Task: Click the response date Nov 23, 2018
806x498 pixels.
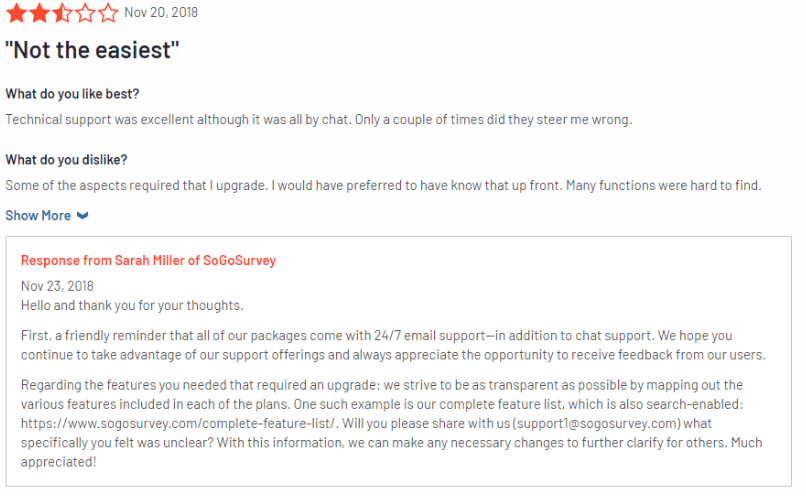Action: (57, 286)
